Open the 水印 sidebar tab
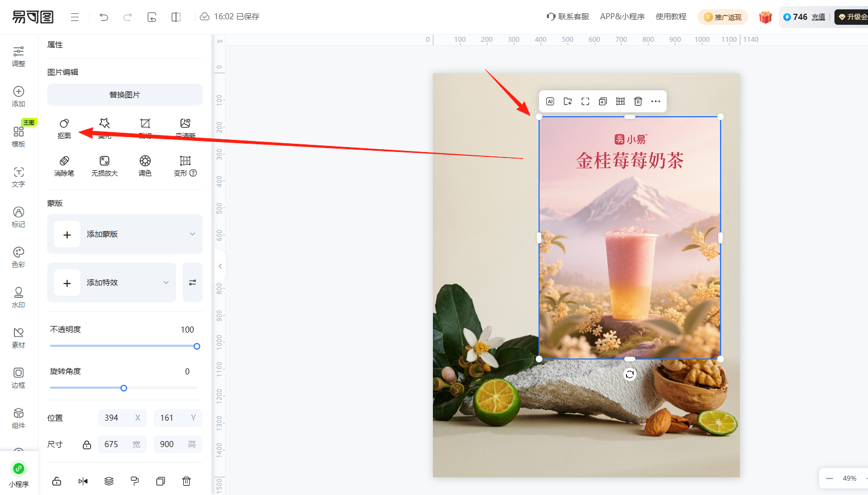The image size is (868, 495). (19, 297)
